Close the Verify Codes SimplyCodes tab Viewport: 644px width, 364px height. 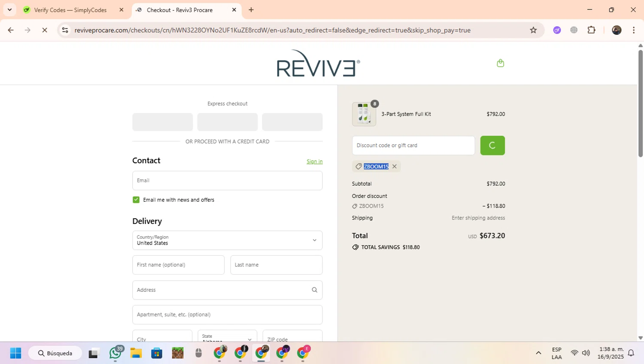tap(122, 10)
